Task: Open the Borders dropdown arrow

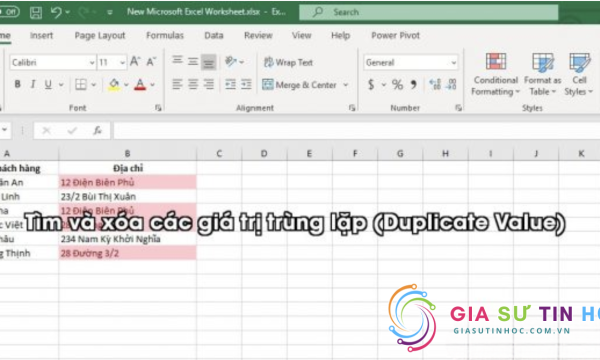Action: click(94, 85)
